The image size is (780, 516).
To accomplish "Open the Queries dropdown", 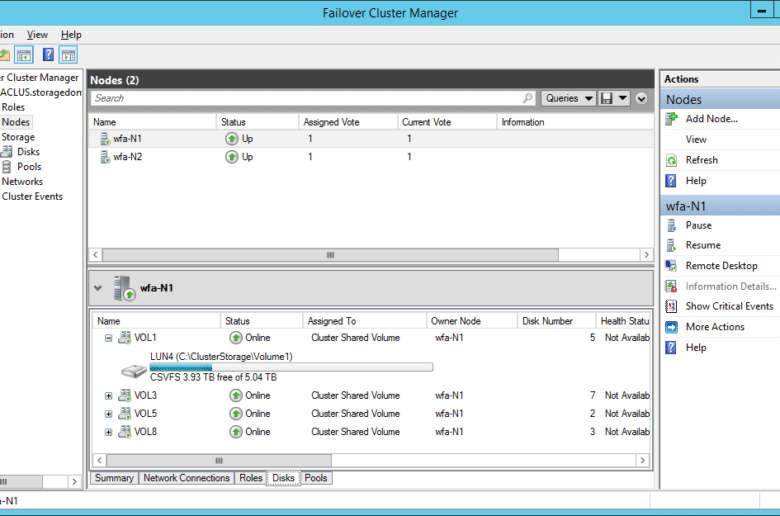I will point(569,98).
